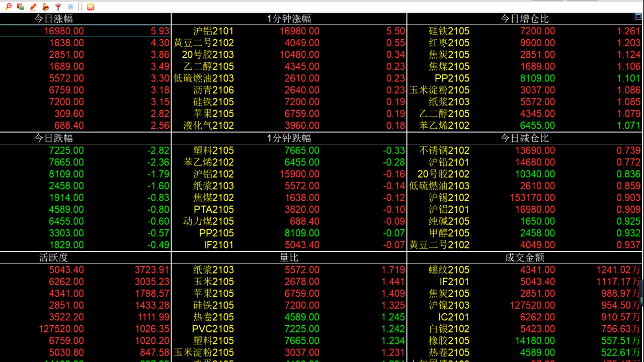Click the magnifier search icon in toolbar
Screen dimensions: 644x362
coord(8,7)
